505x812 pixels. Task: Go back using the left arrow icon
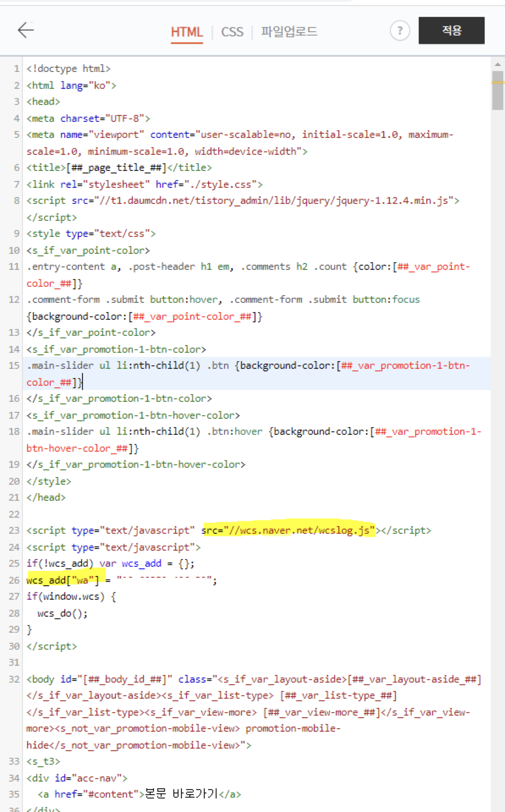pos(26,30)
